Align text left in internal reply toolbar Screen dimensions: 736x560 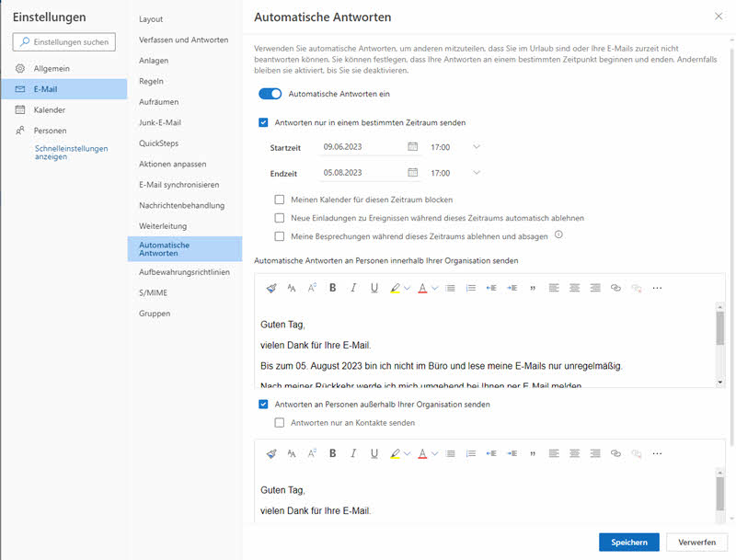point(554,288)
